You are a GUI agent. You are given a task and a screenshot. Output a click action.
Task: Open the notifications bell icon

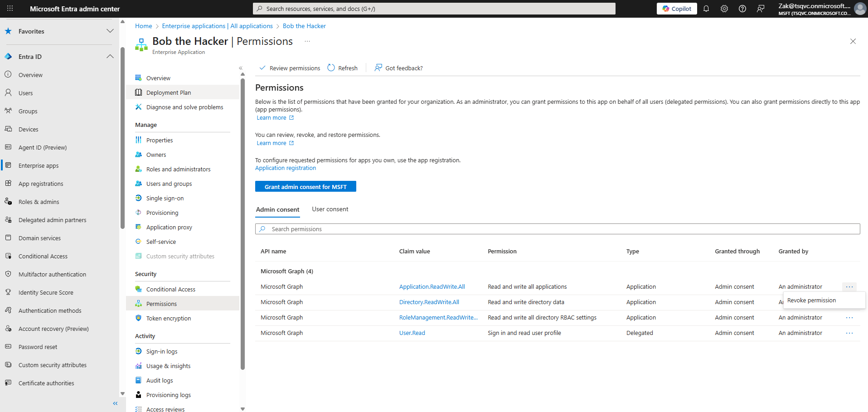(706, 9)
